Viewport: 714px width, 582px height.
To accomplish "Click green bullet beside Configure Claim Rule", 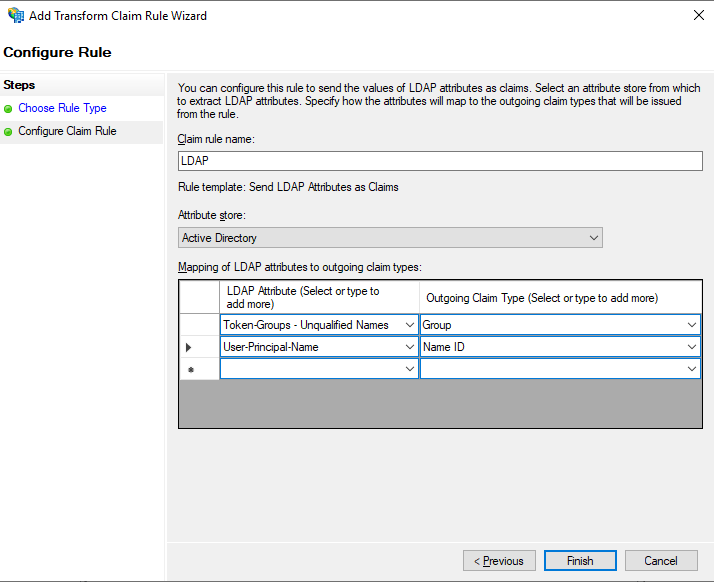I will [9, 131].
